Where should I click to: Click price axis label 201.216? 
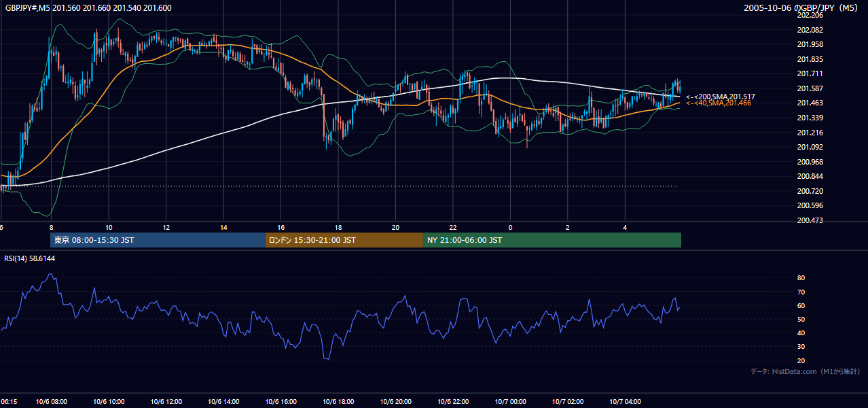(x=810, y=133)
